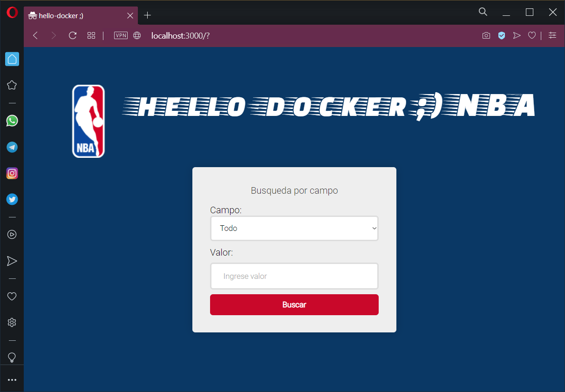Maximize the Opera window

click(530, 13)
